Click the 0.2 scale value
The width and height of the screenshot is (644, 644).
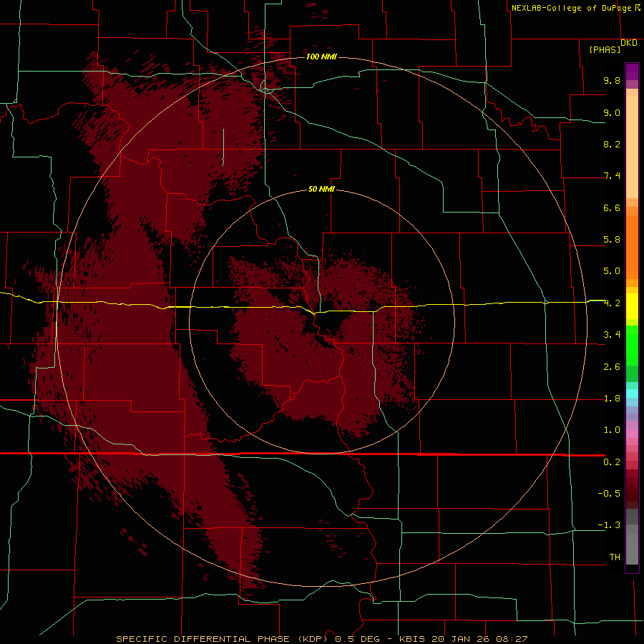(x=612, y=462)
